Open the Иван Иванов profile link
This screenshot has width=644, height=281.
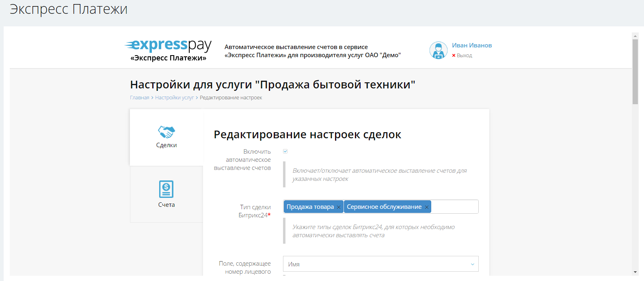472,45
